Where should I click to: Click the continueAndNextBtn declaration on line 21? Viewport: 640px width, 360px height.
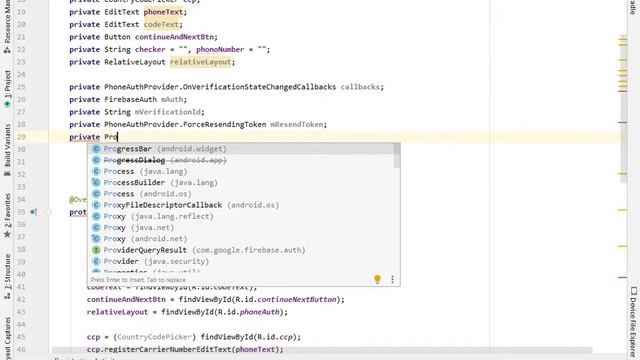(174, 37)
